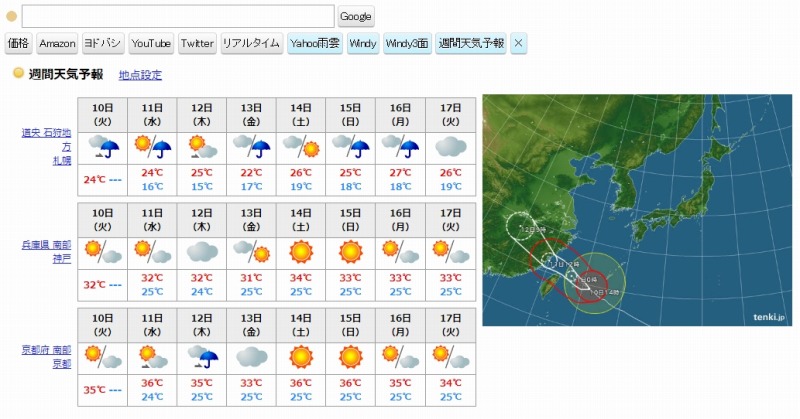
Task: Click Kobe 14日 sunny icon
Action: (x=301, y=253)
